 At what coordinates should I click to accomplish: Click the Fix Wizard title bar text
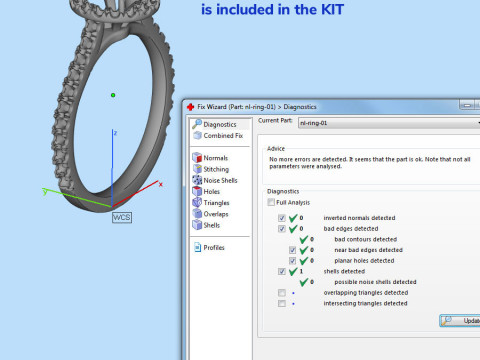pyautogui.click(x=257, y=107)
